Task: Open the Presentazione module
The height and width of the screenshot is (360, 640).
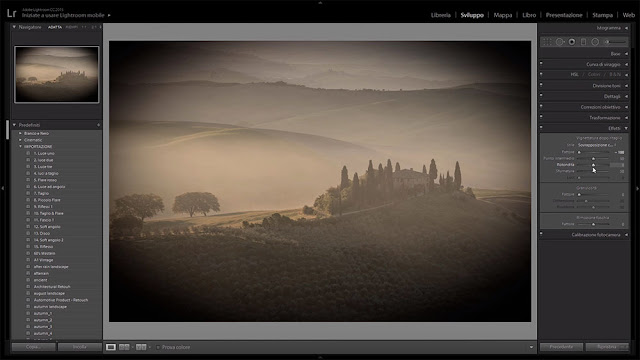Action: (x=564, y=15)
